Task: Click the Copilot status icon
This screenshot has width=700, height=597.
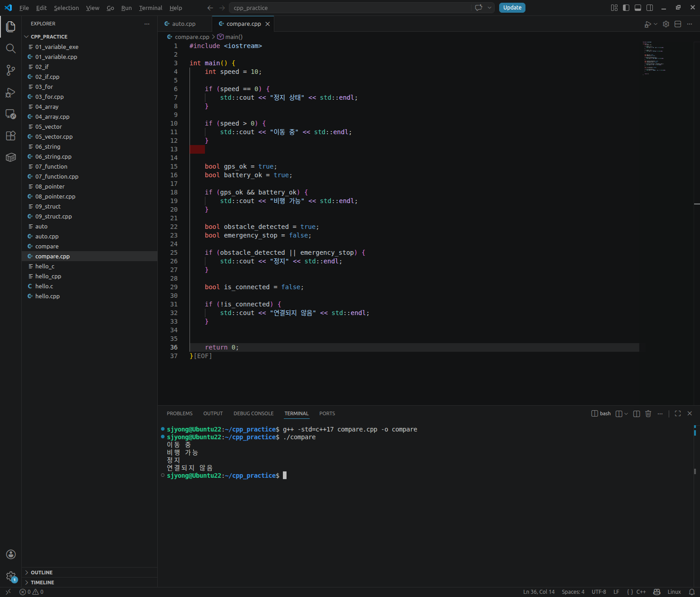Action: click(656, 592)
